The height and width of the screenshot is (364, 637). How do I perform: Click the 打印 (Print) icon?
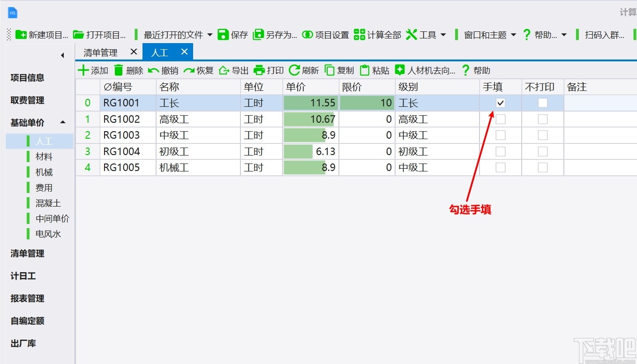pos(259,70)
